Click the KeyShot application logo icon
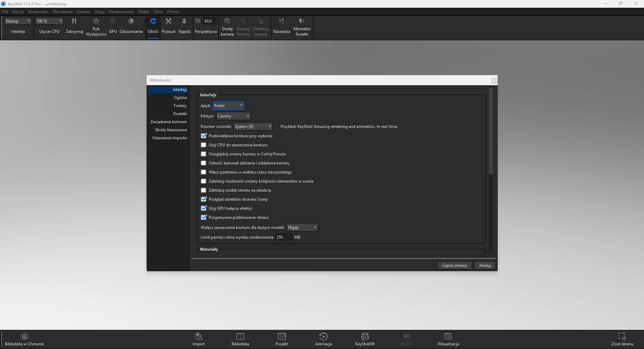Screen dimensions: 644x349 point(3,4)
